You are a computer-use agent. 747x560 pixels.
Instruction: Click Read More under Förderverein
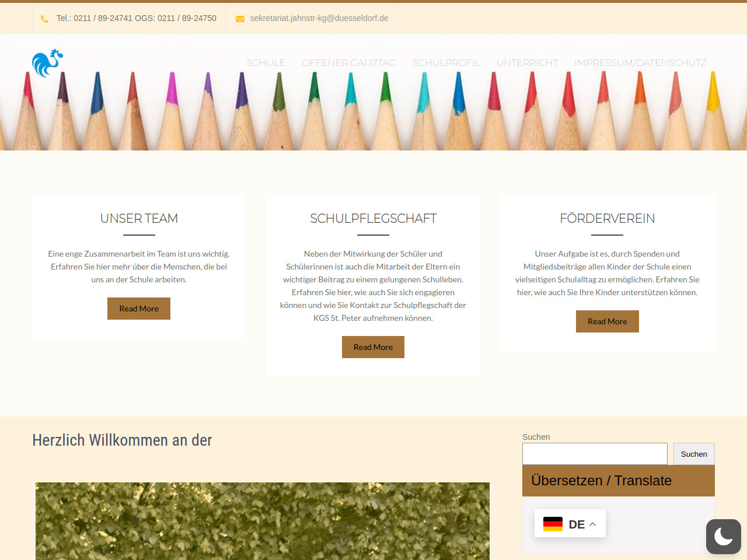[607, 321]
